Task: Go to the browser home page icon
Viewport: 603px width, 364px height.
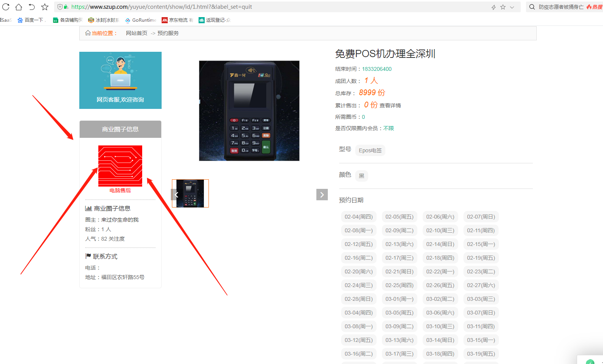Action: [19, 7]
